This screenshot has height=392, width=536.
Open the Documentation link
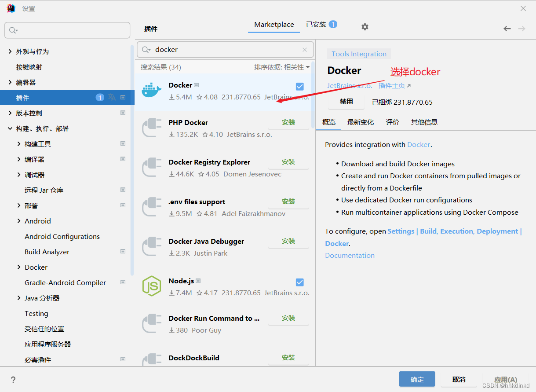[x=350, y=255]
